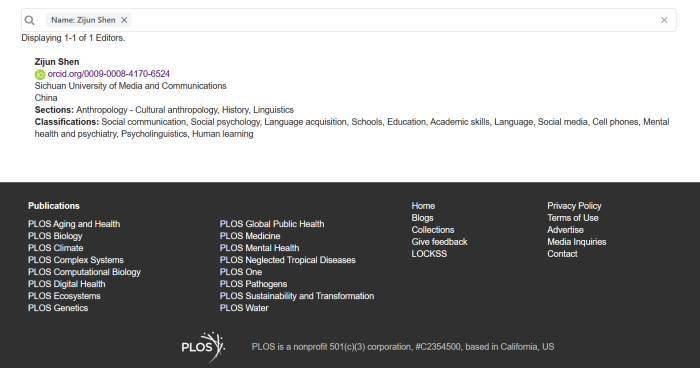The height and width of the screenshot is (368, 700).
Task: Click the editor name Zijun Shen
Action: (x=57, y=62)
